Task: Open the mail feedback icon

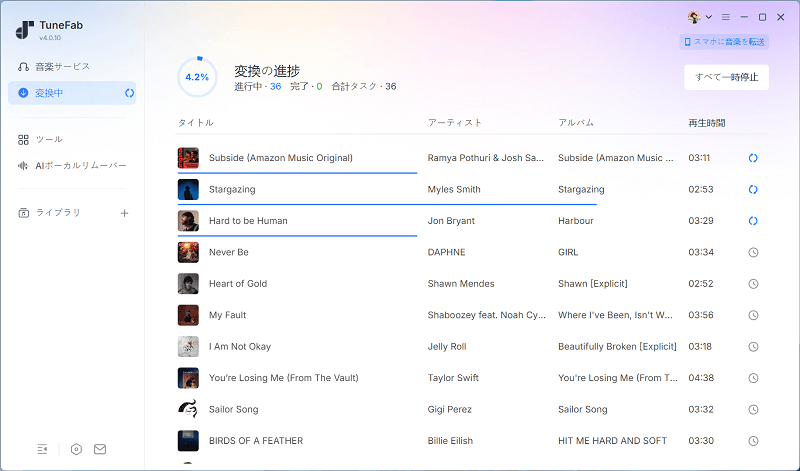Action: click(x=100, y=449)
